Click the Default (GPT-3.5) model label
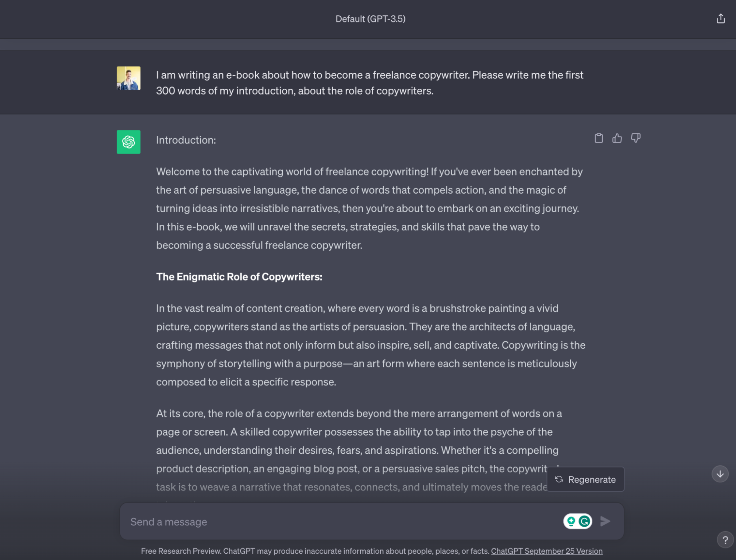The image size is (736, 560). point(370,19)
